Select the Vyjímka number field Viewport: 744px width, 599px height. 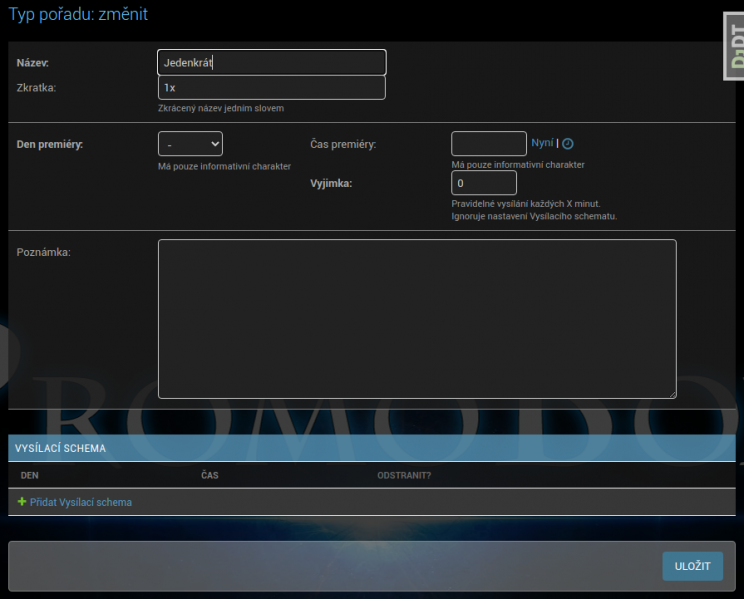tap(483, 183)
